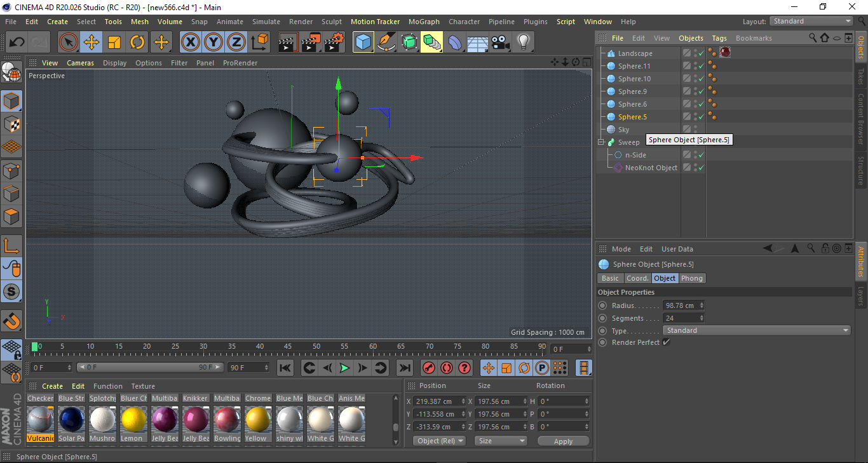
Task: Activate the Scale tool
Action: coord(114,43)
